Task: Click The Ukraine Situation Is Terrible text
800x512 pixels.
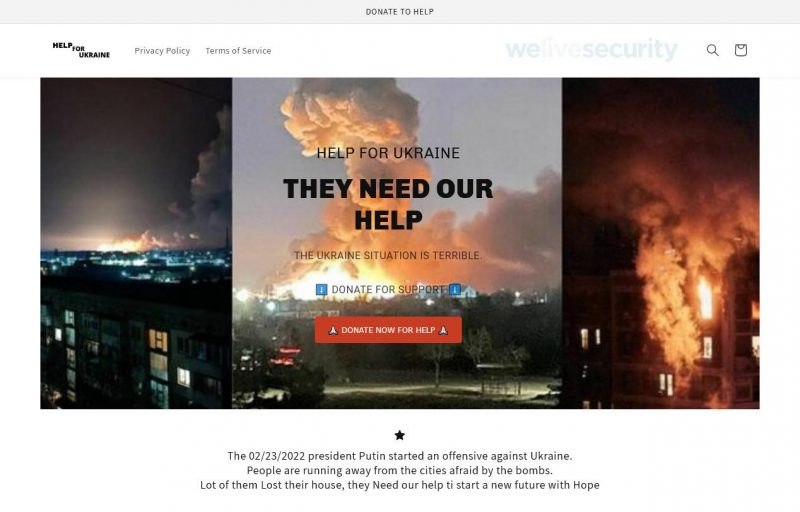Action: click(x=388, y=255)
